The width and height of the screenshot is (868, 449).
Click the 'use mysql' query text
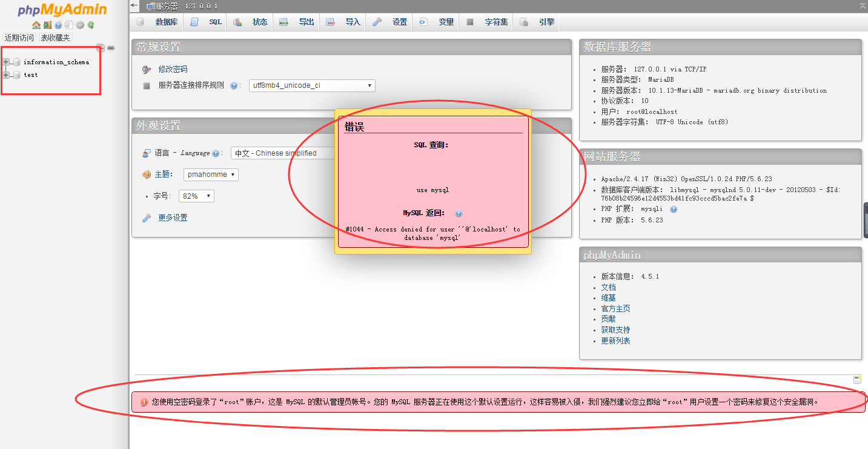click(432, 190)
